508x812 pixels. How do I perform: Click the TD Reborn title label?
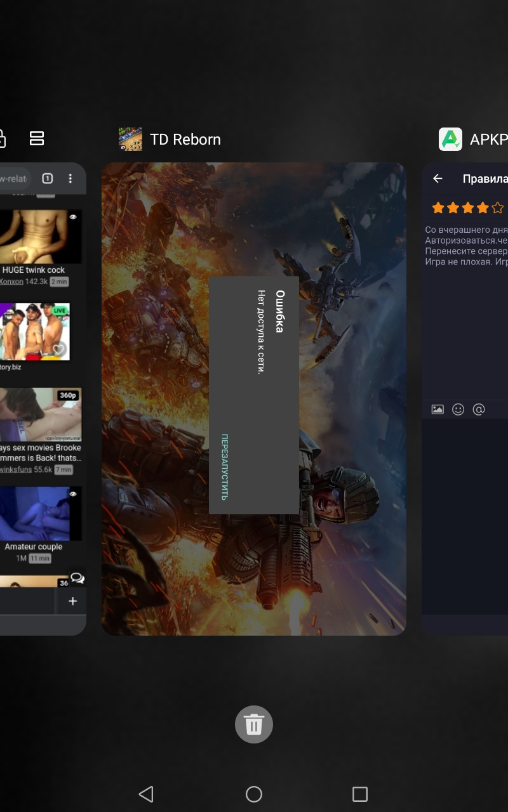point(185,140)
